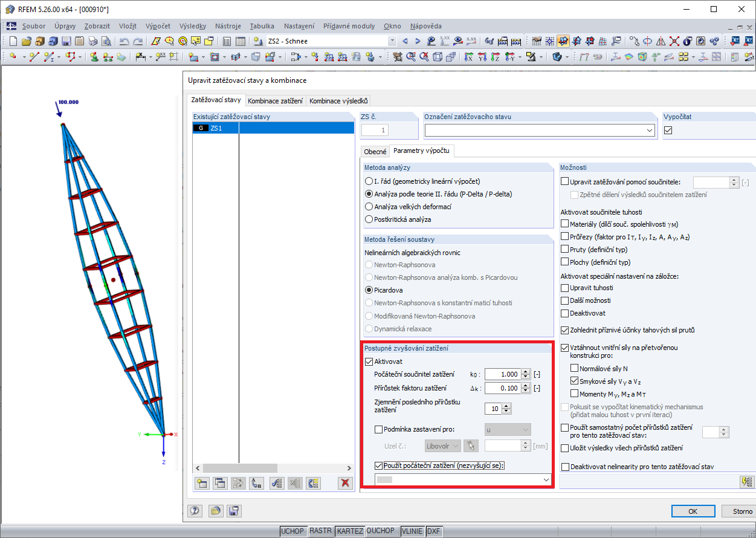Redo action with Redo arrow

pos(138,41)
